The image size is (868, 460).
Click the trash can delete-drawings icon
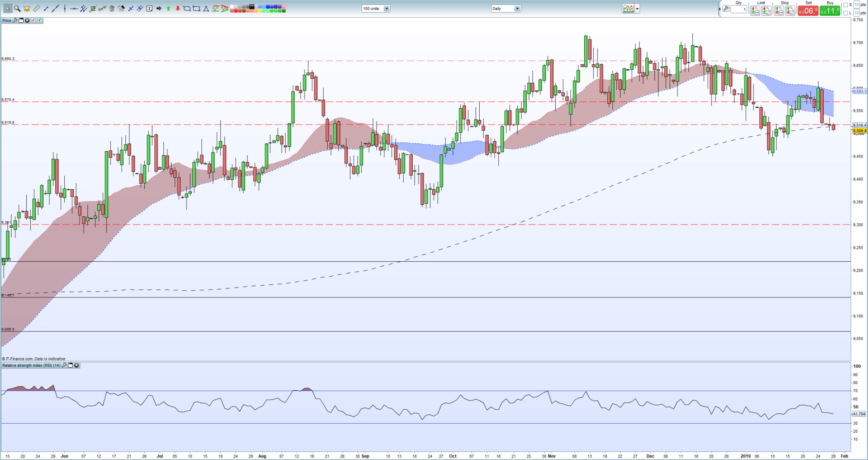coord(112,8)
